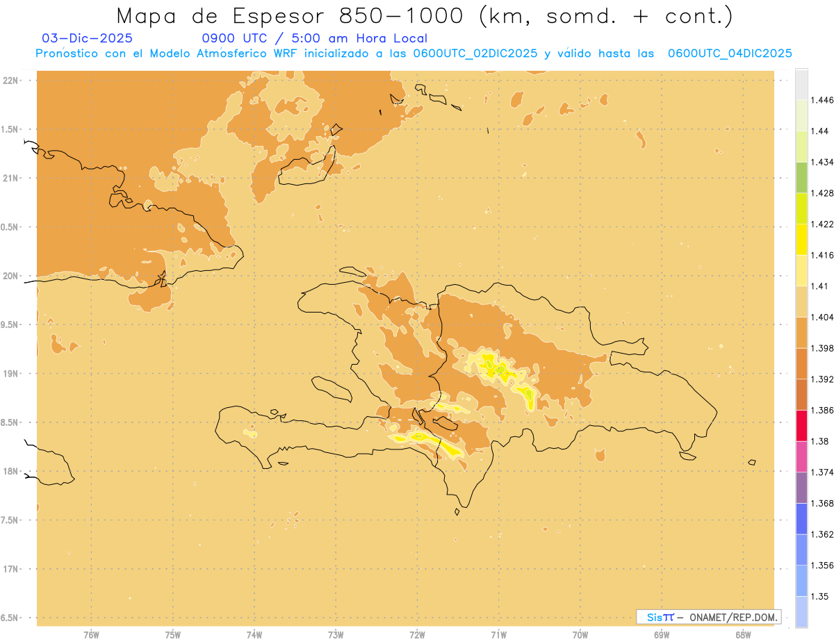This screenshot has width=834, height=644.
Task: Click the legend value 1.428
Action: tap(822, 193)
